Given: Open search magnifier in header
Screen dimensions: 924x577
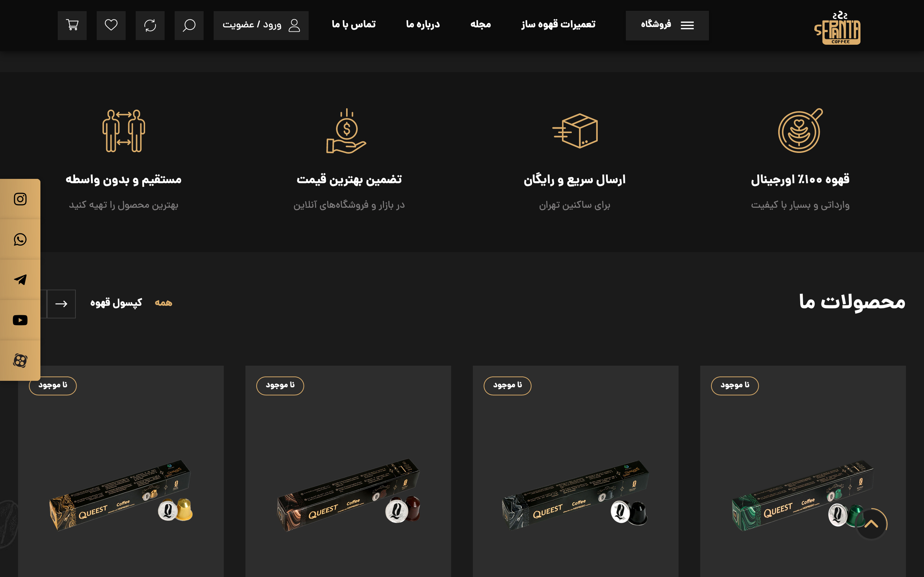Looking at the screenshot, I should 189,26.
